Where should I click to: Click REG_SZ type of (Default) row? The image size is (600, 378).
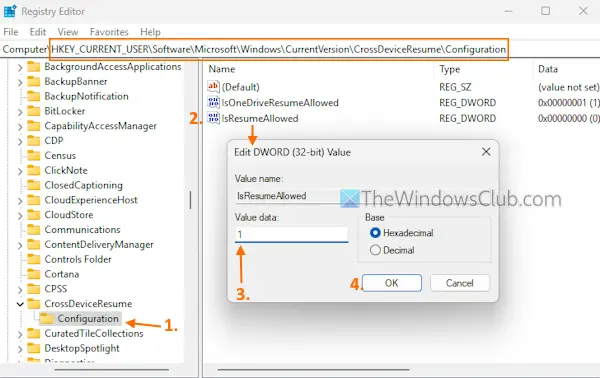tap(455, 87)
